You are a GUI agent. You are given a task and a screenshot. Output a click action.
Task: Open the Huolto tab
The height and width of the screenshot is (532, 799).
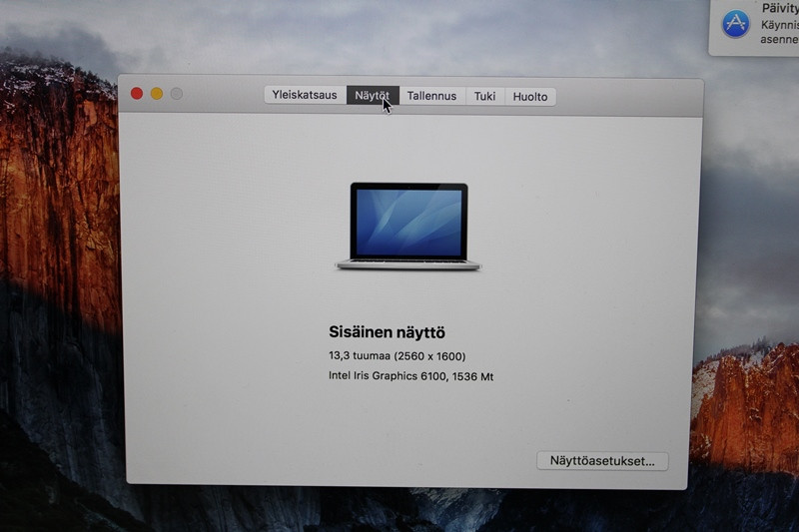(530, 97)
